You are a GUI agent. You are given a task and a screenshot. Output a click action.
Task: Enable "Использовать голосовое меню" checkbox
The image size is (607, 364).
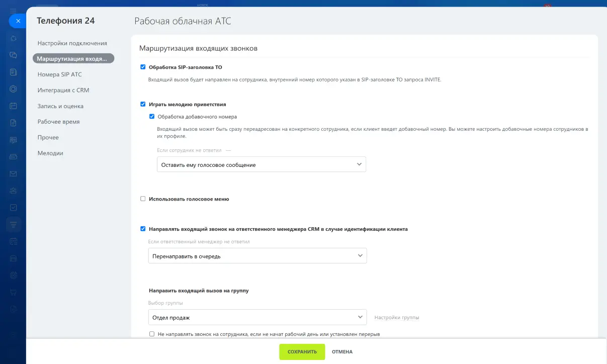[x=143, y=199]
